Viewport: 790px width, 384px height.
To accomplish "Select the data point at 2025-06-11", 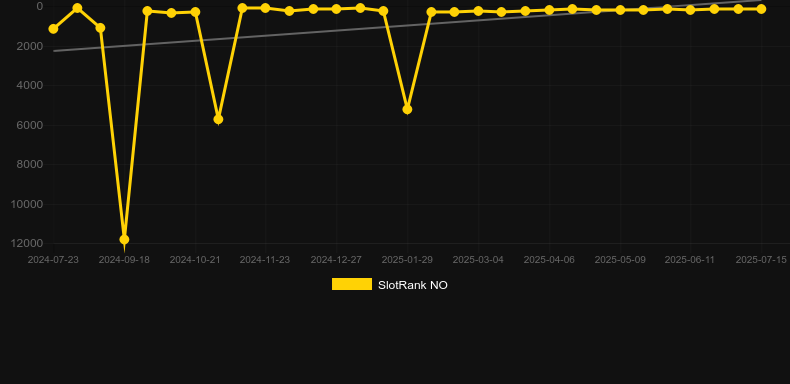I will point(690,10).
